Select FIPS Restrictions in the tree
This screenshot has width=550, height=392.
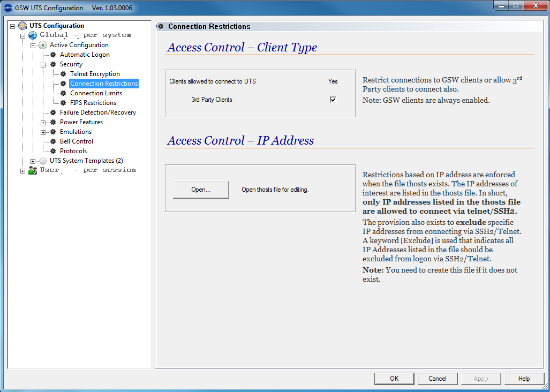click(x=93, y=103)
